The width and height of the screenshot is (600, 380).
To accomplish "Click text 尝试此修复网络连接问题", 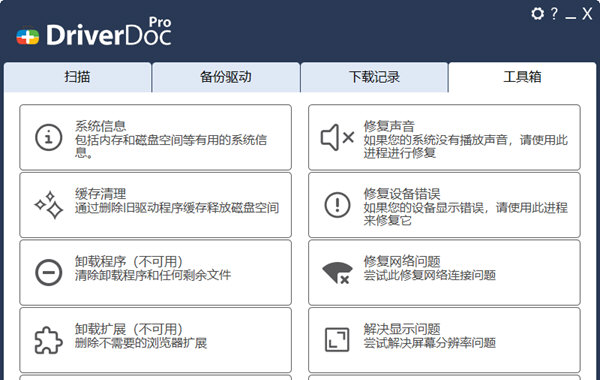I will click(x=430, y=275).
